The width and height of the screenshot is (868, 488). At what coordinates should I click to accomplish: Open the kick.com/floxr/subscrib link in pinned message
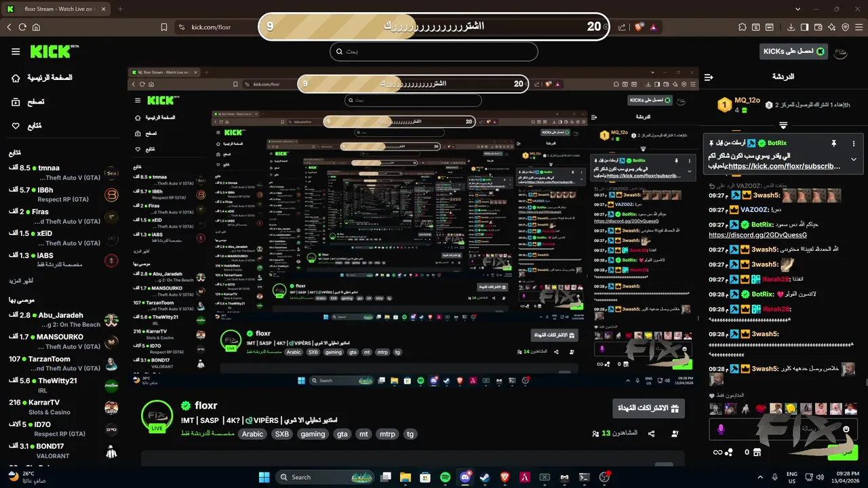click(784, 166)
